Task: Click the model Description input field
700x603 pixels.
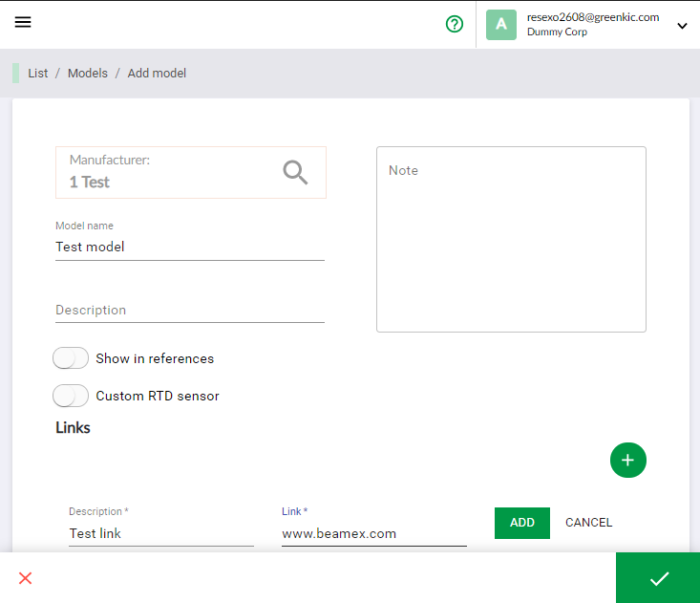Action: tap(190, 310)
